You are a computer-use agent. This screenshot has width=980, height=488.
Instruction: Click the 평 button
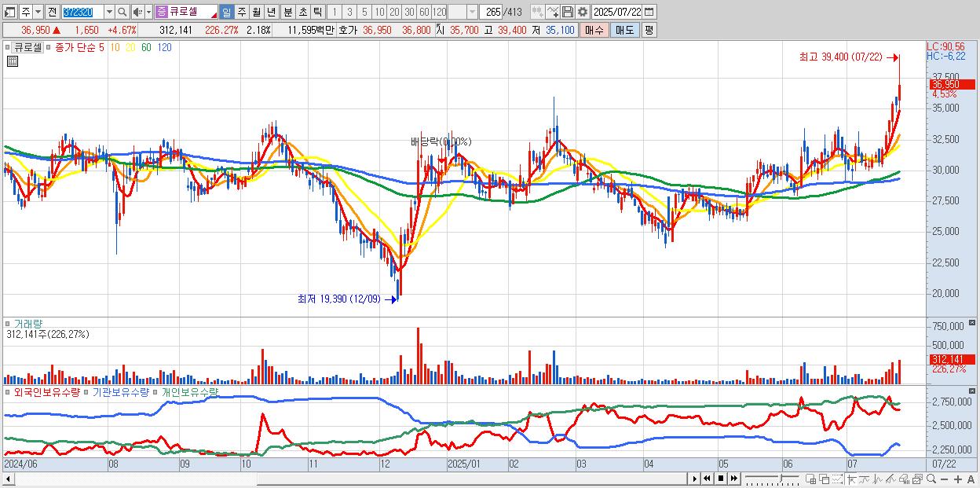click(649, 30)
